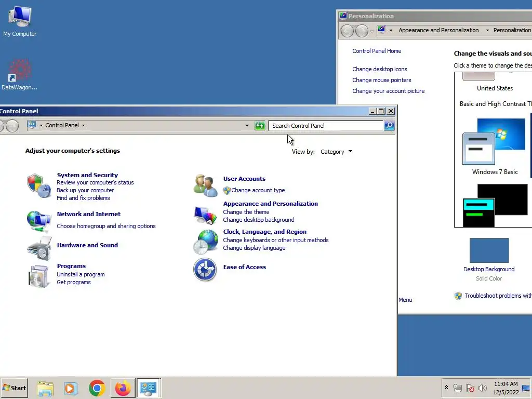This screenshot has width=532, height=399.
Task: Open the View by Category dropdown
Action: (x=337, y=152)
